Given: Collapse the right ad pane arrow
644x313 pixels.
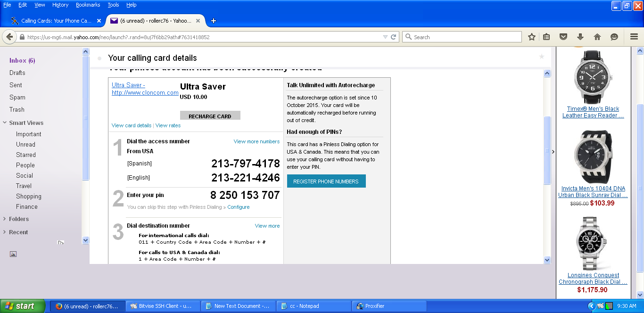Looking at the screenshot, I should point(553,151).
